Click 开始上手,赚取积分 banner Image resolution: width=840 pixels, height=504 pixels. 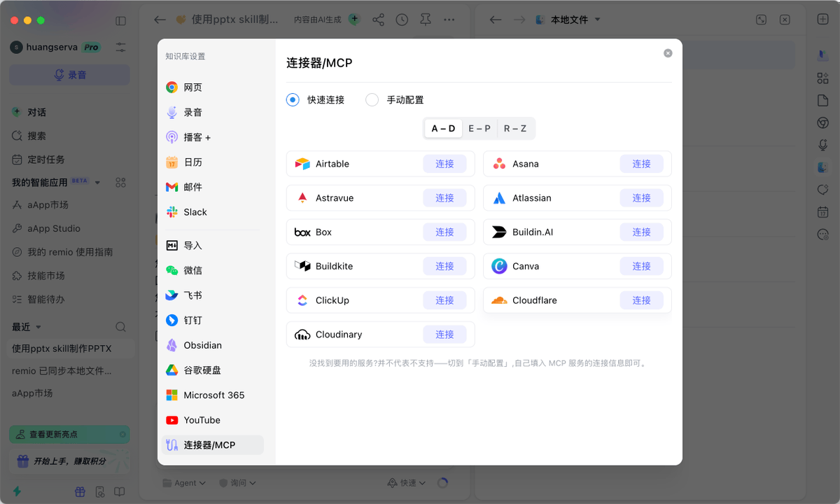coord(69,461)
